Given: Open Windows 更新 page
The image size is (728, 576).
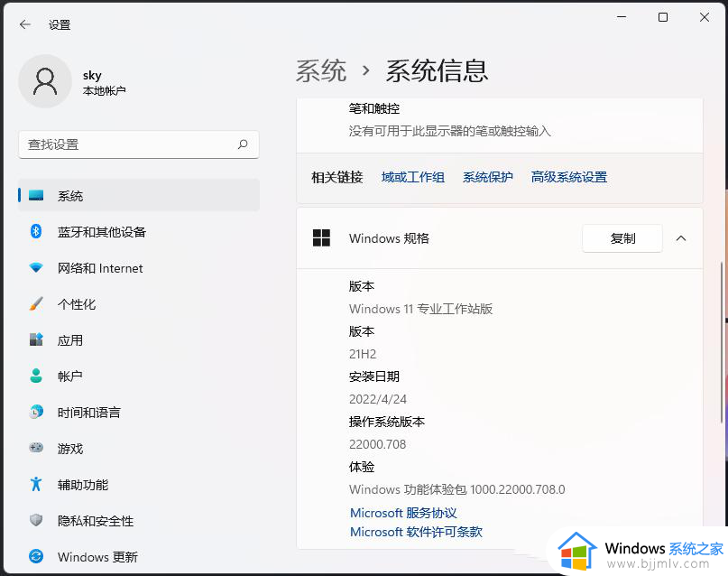Looking at the screenshot, I should (139, 556).
